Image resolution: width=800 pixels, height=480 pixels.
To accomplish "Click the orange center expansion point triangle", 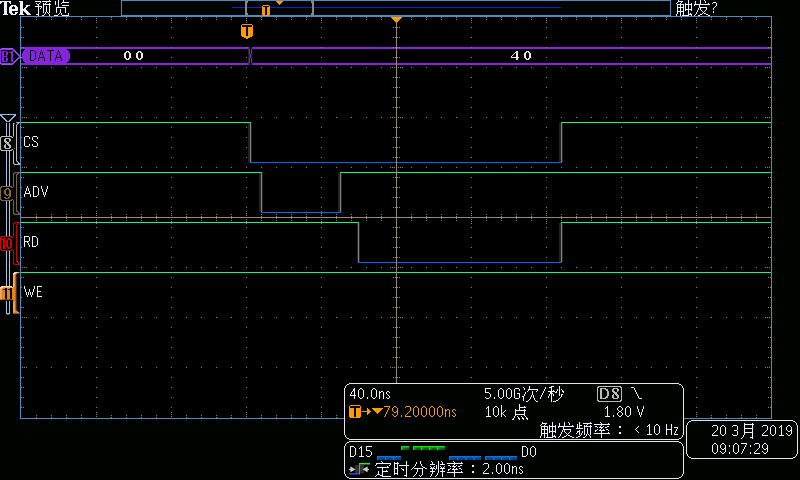I will tap(396, 19).
